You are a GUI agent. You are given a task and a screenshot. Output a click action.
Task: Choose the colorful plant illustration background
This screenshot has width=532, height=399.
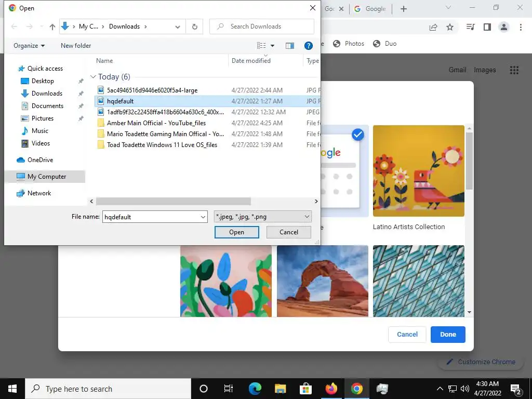click(226, 281)
